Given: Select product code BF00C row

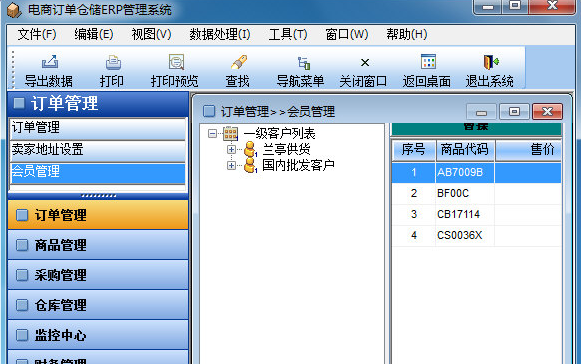Looking at the screenshot, I should coord(477,193).
